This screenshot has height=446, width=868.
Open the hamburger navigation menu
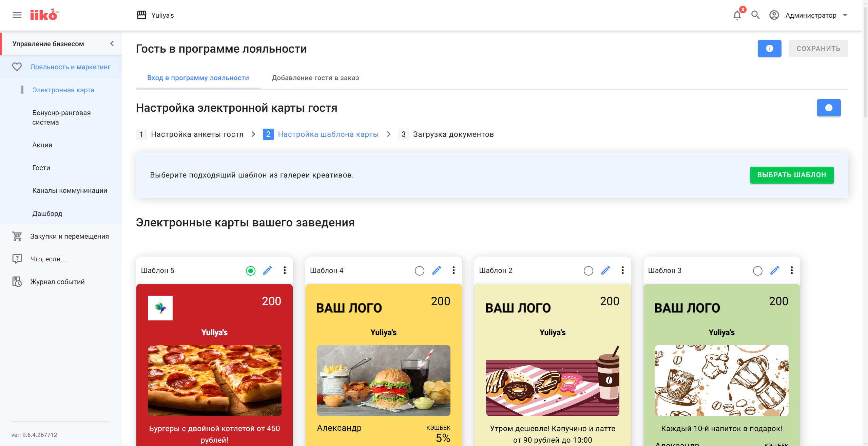coord(17,15)
